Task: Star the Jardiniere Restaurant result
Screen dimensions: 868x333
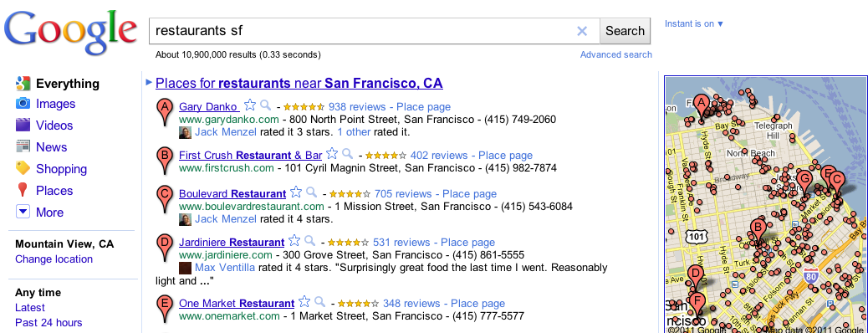Action: pyautogui.click(x=294, y=240)
